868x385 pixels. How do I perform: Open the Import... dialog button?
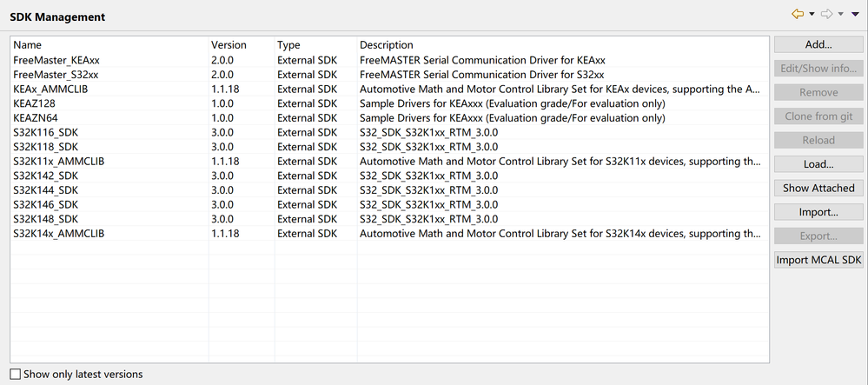pos(818,212)
